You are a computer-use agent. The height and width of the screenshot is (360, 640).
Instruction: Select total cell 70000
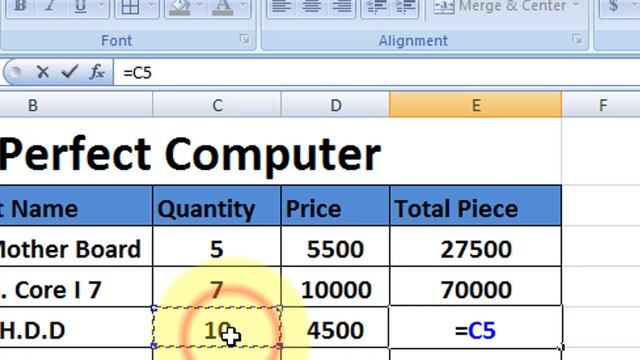point(476,287)
